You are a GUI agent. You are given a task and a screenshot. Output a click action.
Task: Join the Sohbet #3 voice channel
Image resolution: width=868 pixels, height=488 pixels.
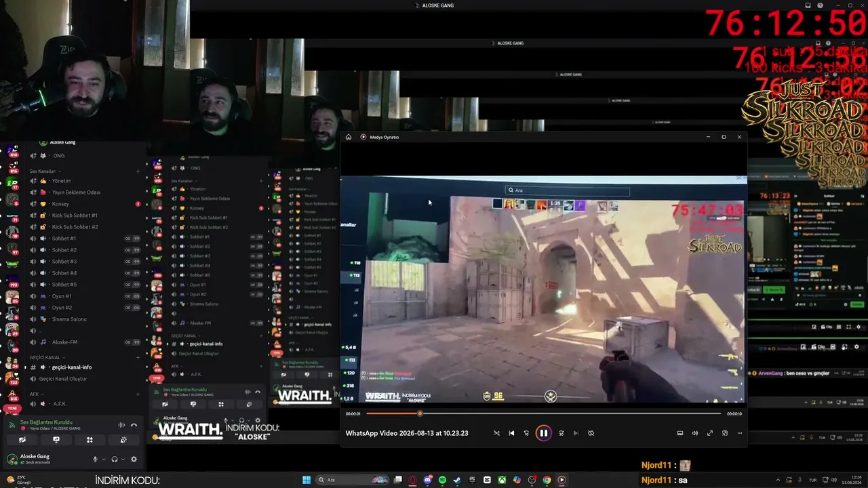(x=84, y=262)
